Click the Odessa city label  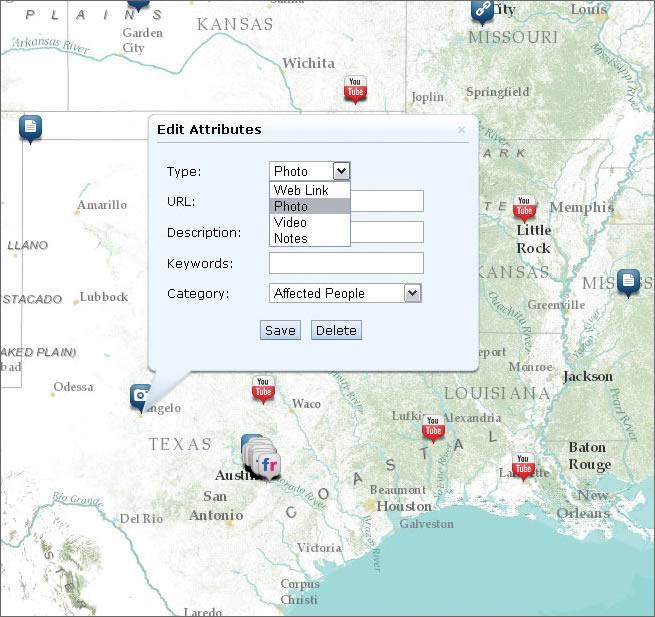(74, 387)
